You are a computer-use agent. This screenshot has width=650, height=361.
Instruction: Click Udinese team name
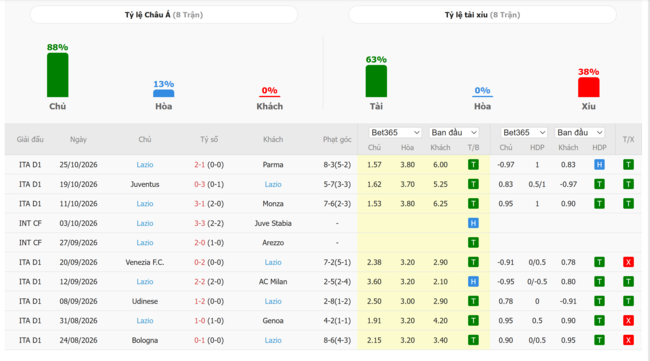(x=145, y=301)
